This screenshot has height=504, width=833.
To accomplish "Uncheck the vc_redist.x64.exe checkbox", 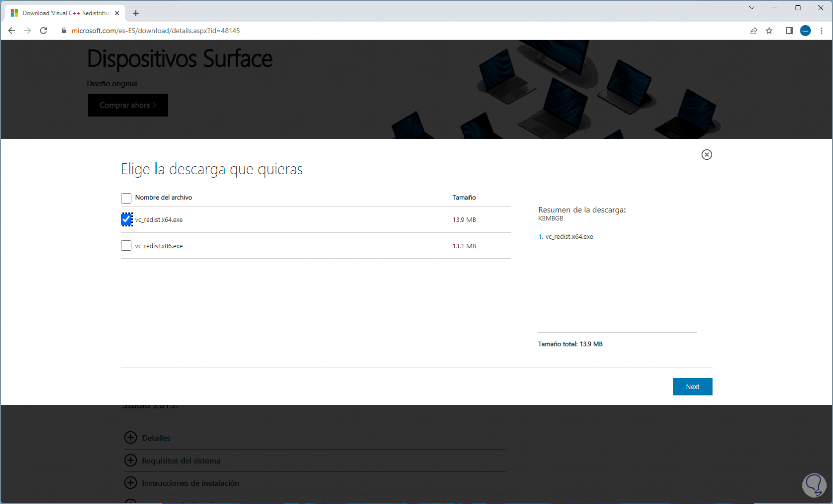I will pyautogui.click(x=126, y=220).
